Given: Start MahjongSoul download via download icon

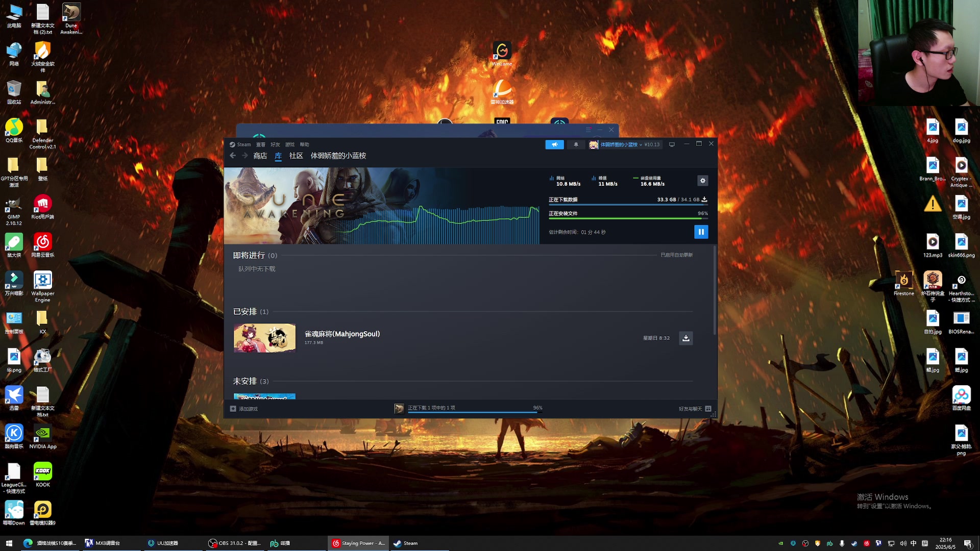Looking at the screenshot, I should coord(686,338).
